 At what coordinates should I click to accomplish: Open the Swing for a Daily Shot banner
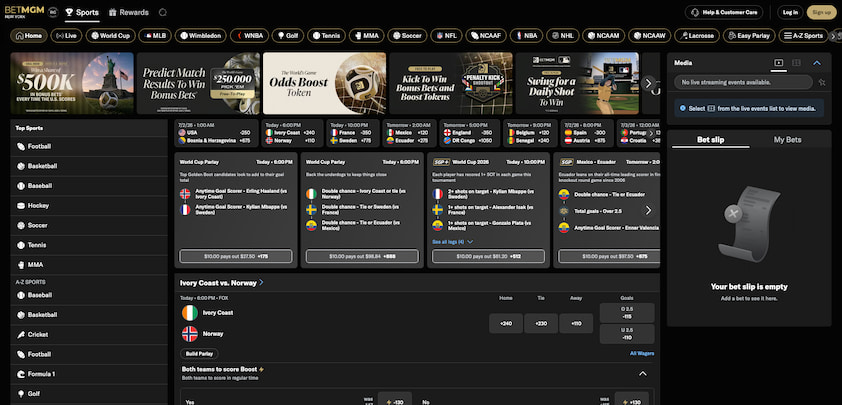tap(577, 83)
